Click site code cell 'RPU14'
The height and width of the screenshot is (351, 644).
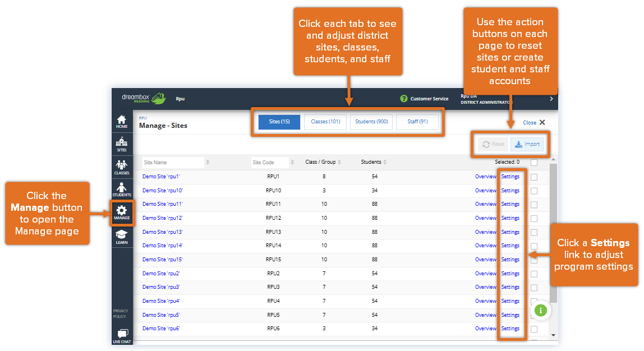(273, 246)
